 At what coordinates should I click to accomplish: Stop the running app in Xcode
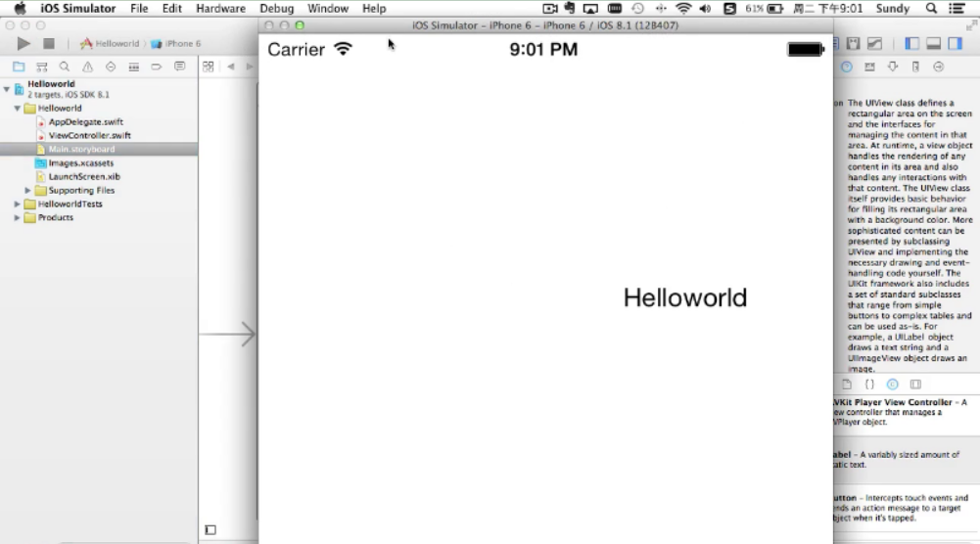49,44
